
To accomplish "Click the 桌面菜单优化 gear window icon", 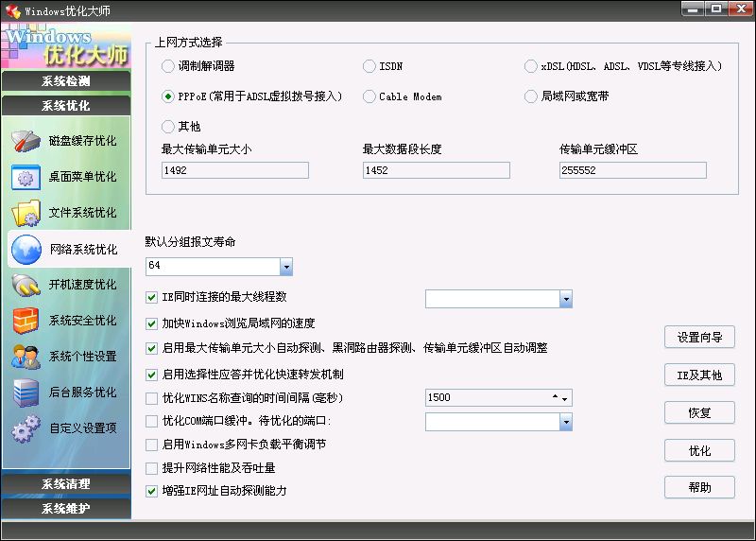I will pyautogui.click(x=26, y=177).
